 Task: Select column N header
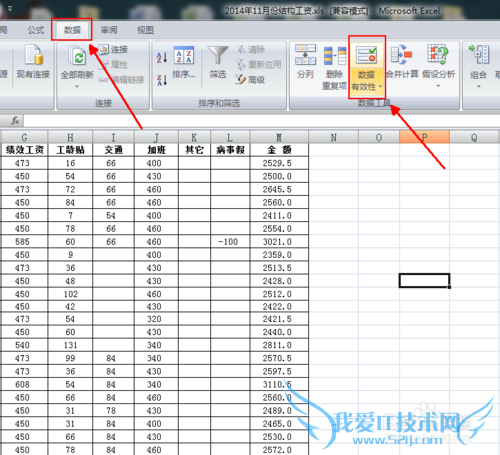[x=333, y=137]
